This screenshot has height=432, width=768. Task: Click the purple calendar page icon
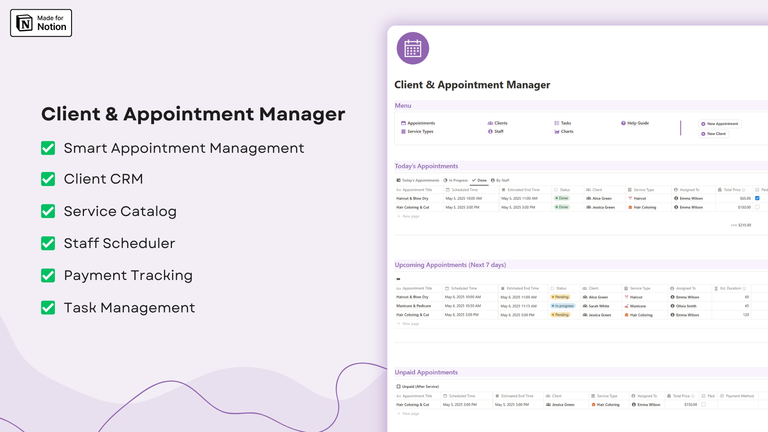coord(412,49)
